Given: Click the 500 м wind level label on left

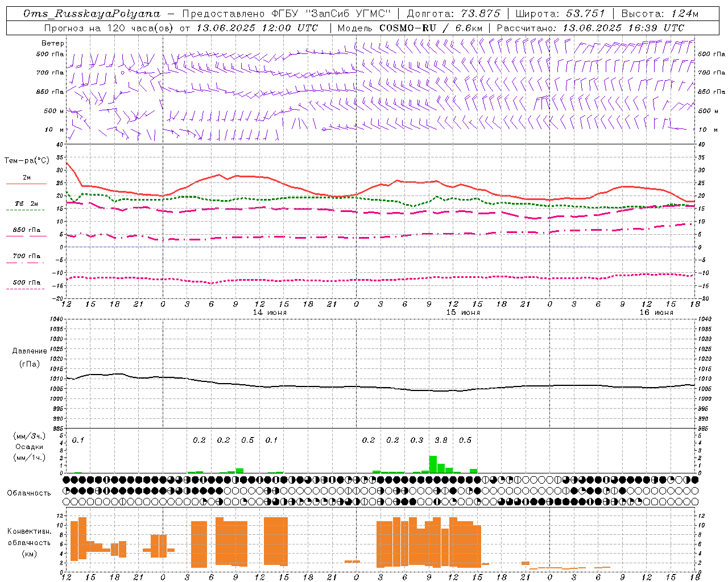Looking at the screenshot, I should [54, 111].
